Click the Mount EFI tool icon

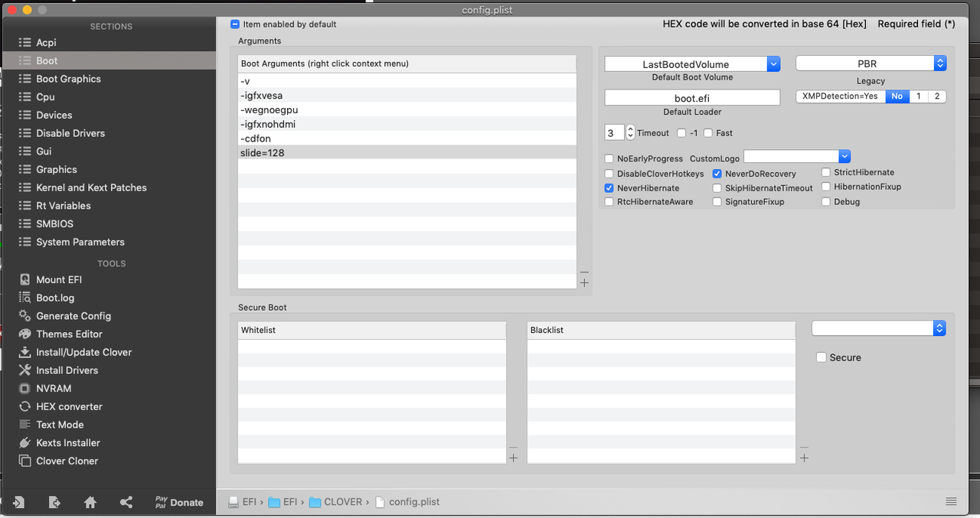click(x=24, y=280)
